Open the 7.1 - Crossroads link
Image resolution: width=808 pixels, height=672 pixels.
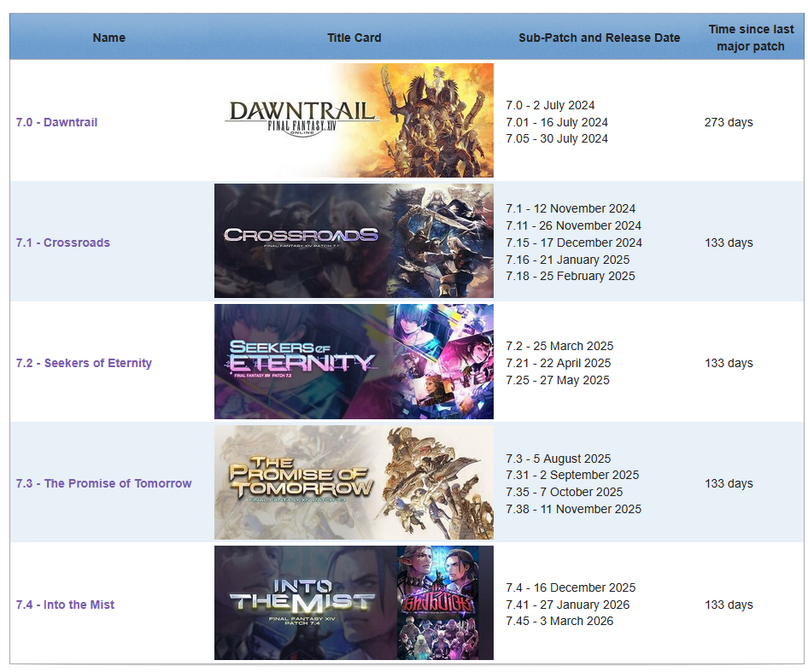point(63,243)
